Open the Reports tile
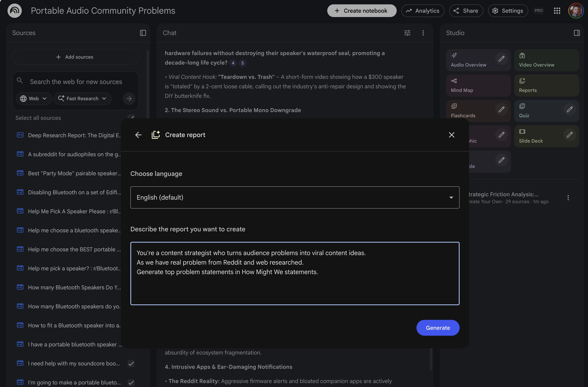The image size is (588, 387). tap(546, 86)
